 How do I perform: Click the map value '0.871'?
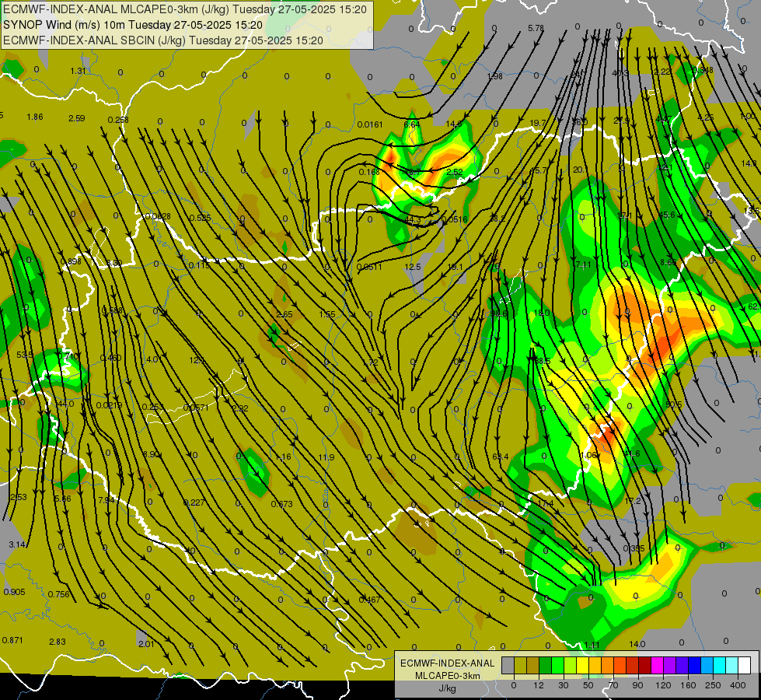pos(12,640)
